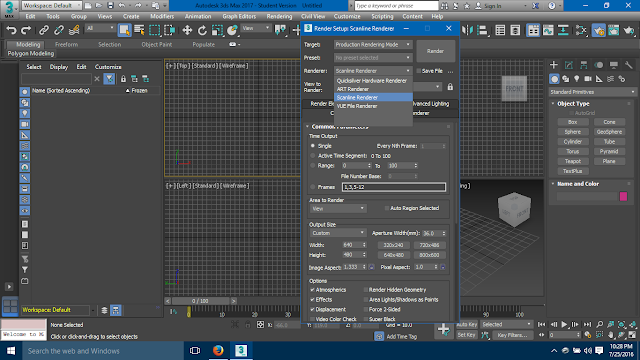Open the Create panel plus icon
The height and width of the screenshot is (360, 640).
(554, 65)
